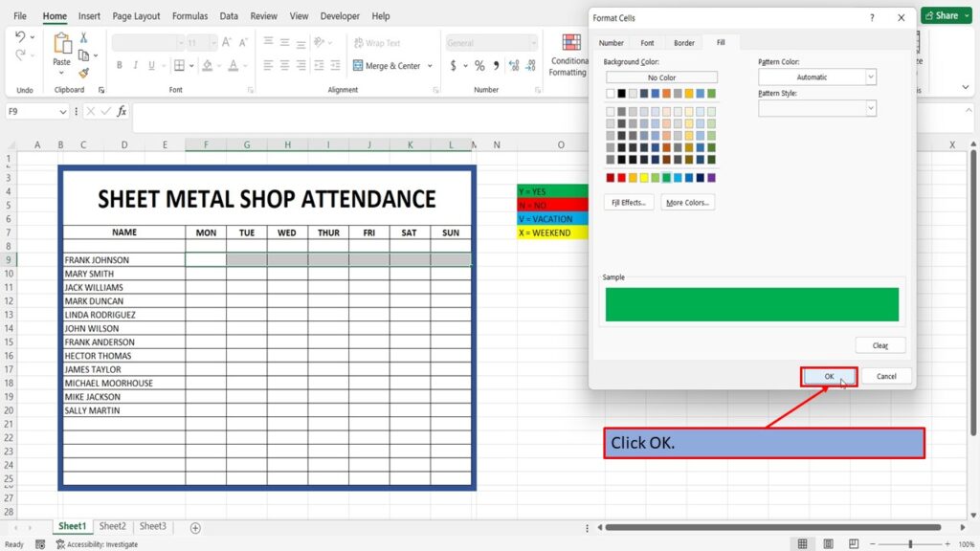The height and width of the screenshot is (551, 980).
Task: Click the percent style icon
Action: pos(479,66)
